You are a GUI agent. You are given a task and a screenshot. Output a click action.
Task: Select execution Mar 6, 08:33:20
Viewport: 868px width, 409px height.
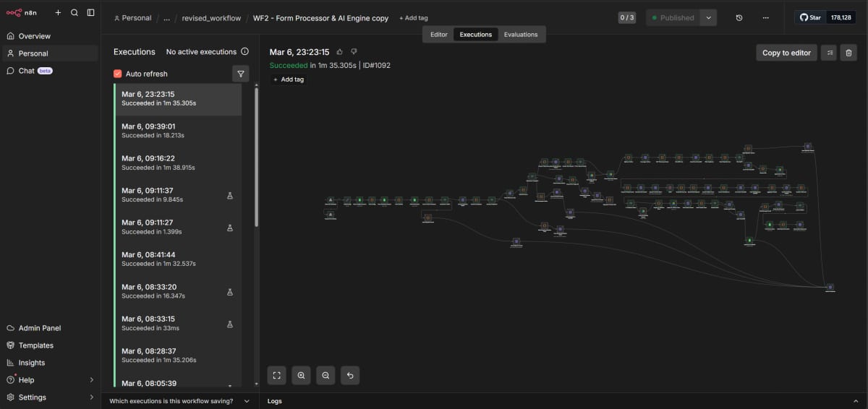point(178,291)
